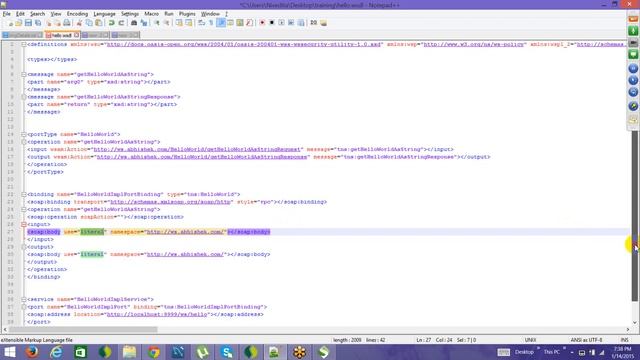Open the Encoding menu
Image resolution: width=640 pixels, height=360 pixels.
pos(77,13)
